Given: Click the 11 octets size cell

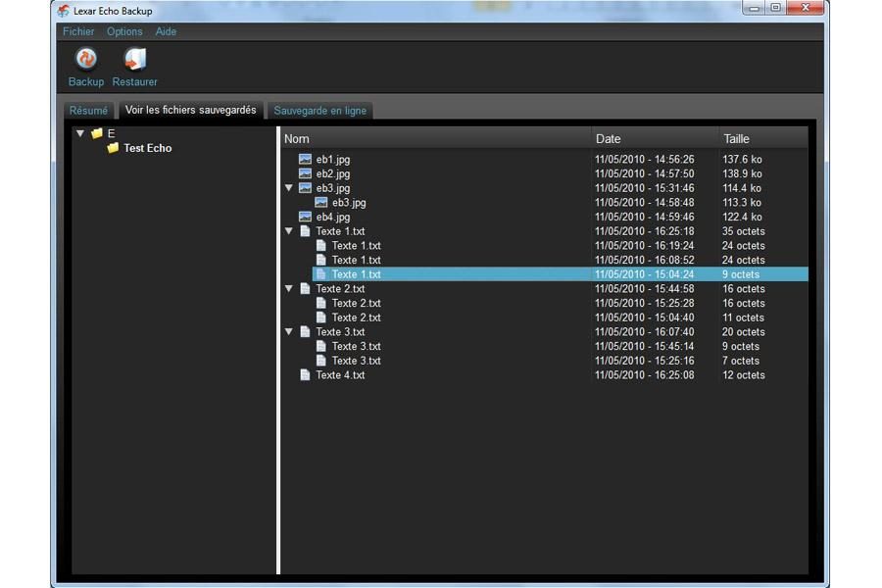Looking at the screenshot, I should coord(744,318).
